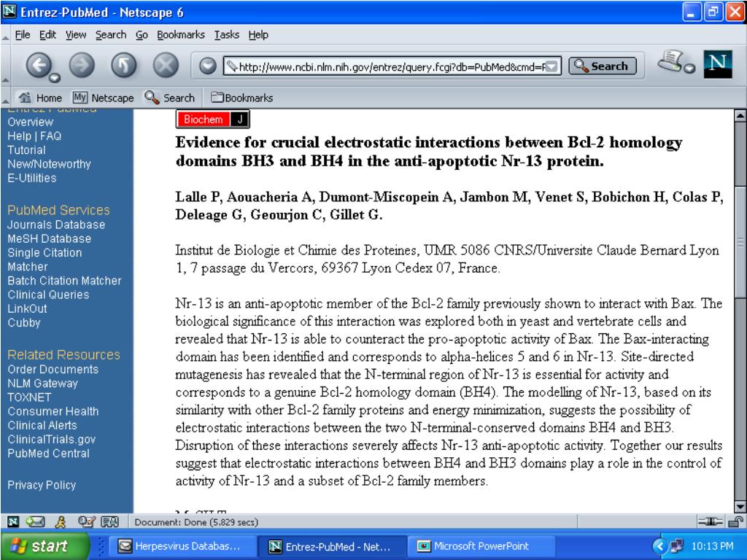
Task: Open the TOXNET link
Action: click(29, 397)
